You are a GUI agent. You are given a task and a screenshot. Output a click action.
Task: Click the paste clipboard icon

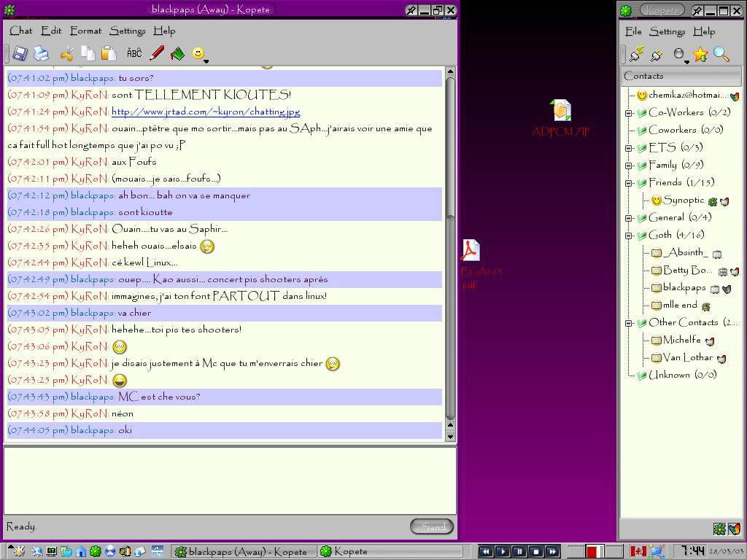tap(109, 53)
